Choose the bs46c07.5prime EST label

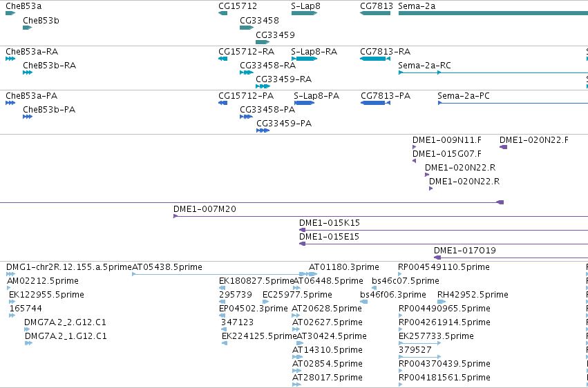406,281
